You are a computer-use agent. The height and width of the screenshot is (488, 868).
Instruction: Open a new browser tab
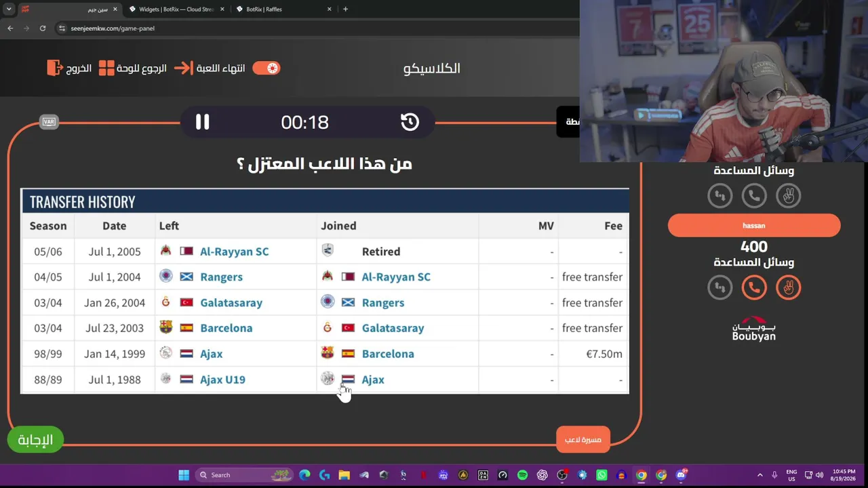346,9
